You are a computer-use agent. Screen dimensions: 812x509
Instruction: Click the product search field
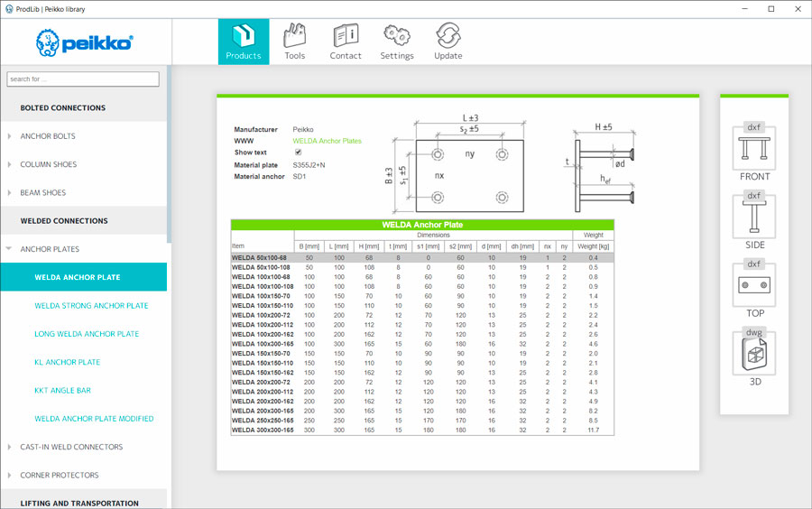click(x=83, y=79)
